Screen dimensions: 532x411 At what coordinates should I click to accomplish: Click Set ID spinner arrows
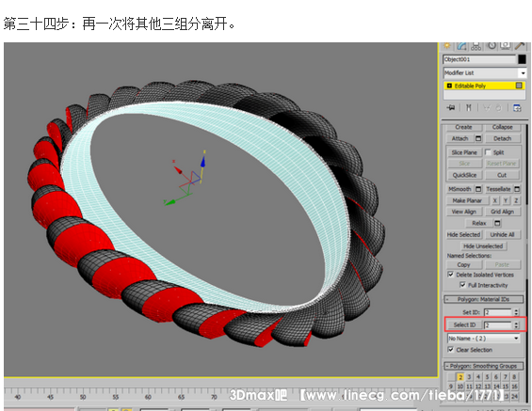coord(516,312)
